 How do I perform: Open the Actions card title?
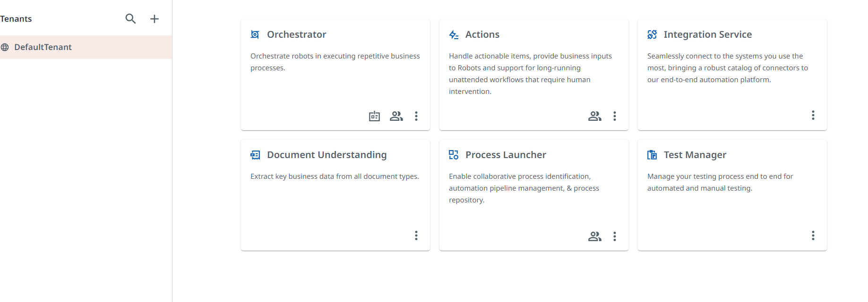pyautogui.click(x=482, y=34)
